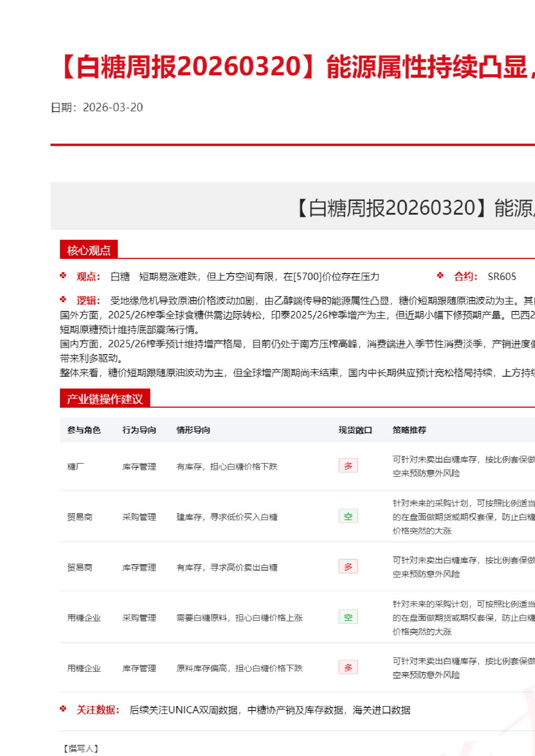Click the 现货敞口 column header
The image size is (535, 756).
point(355,430)
